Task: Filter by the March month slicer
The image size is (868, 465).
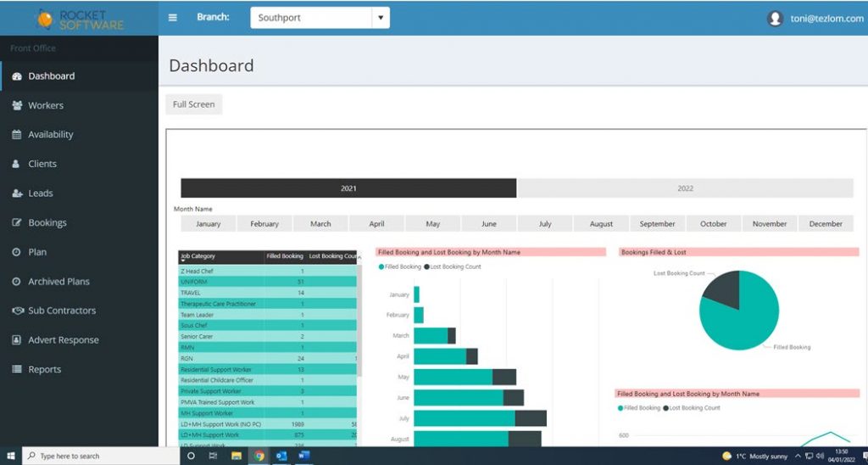Action: (x=320, y=224)
